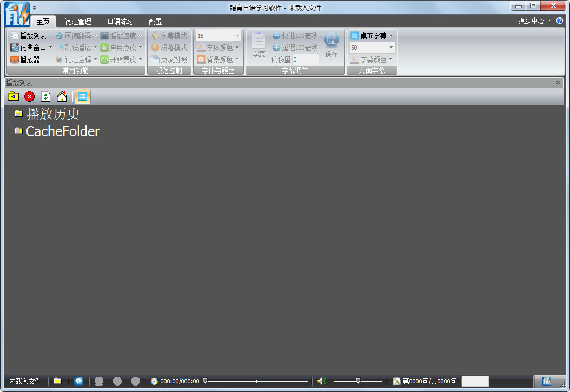Click the 词汇注释 vocabulary annotation button
Viewport: 570px width, 392px height.
74,59
